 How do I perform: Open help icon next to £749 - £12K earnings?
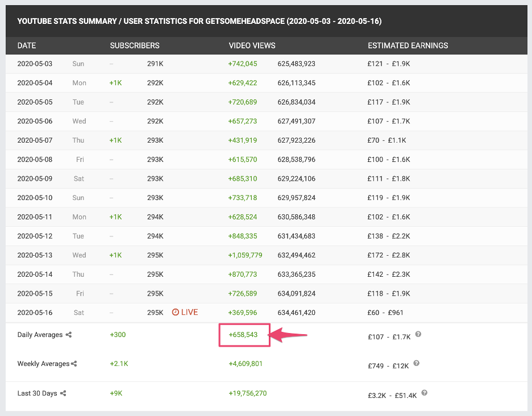click(x=417, y=363)
